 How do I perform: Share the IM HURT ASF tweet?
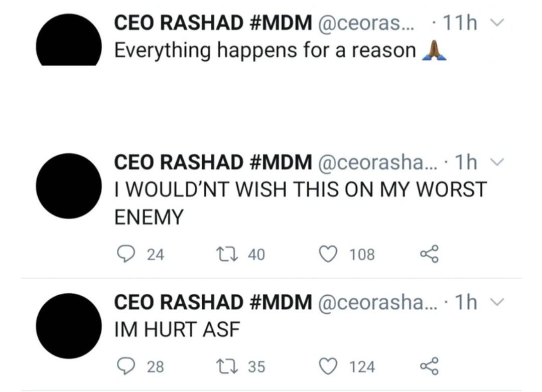tap(429, 367)
